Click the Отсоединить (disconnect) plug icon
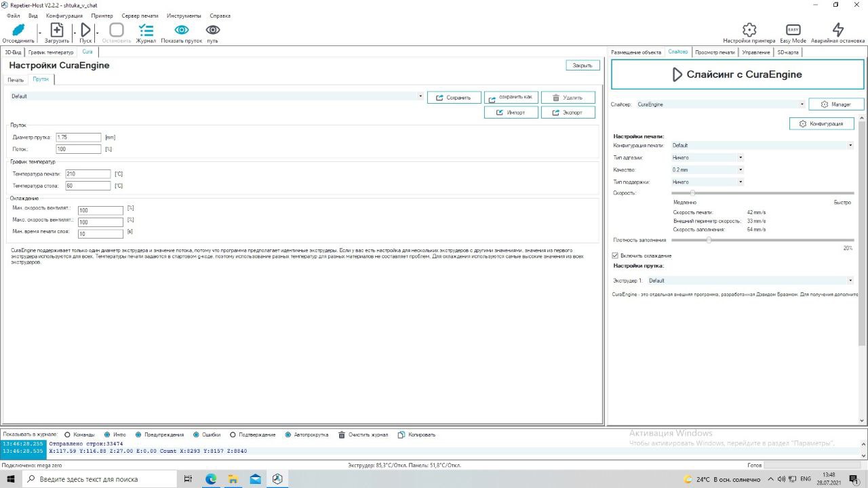Viewport: 868px width, 488px height. coord(18,30)
